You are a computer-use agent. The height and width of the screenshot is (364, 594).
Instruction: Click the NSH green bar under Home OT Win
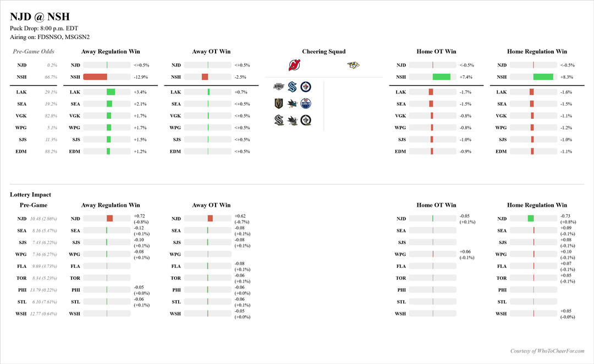click(x=441, y=77)
